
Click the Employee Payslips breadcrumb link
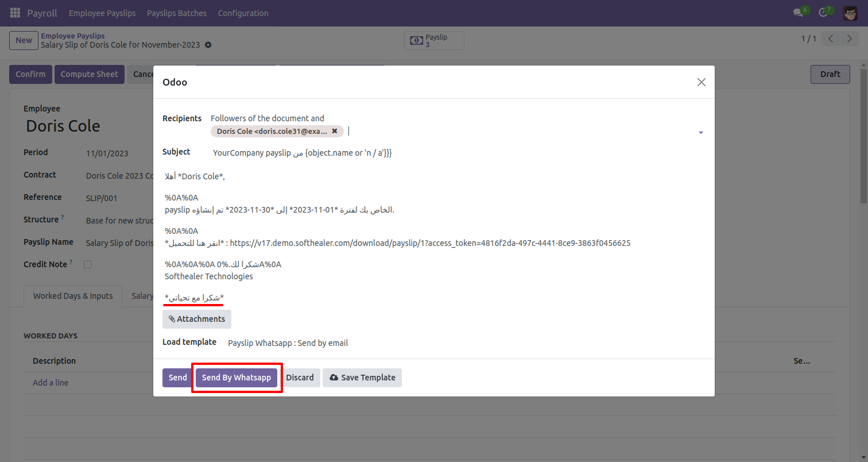click(x=72, y=36)
